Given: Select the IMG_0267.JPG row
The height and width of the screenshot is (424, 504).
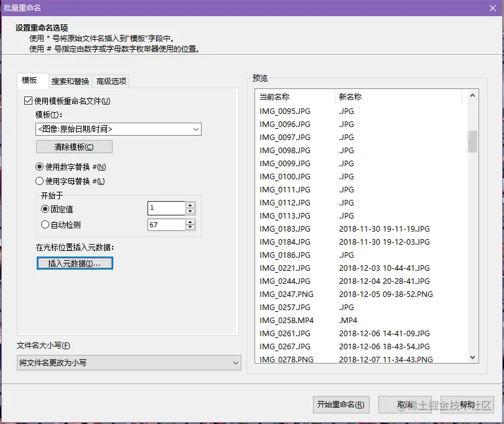Looking at the screenshot, I should pyautogui.click(x=362, y=346).
